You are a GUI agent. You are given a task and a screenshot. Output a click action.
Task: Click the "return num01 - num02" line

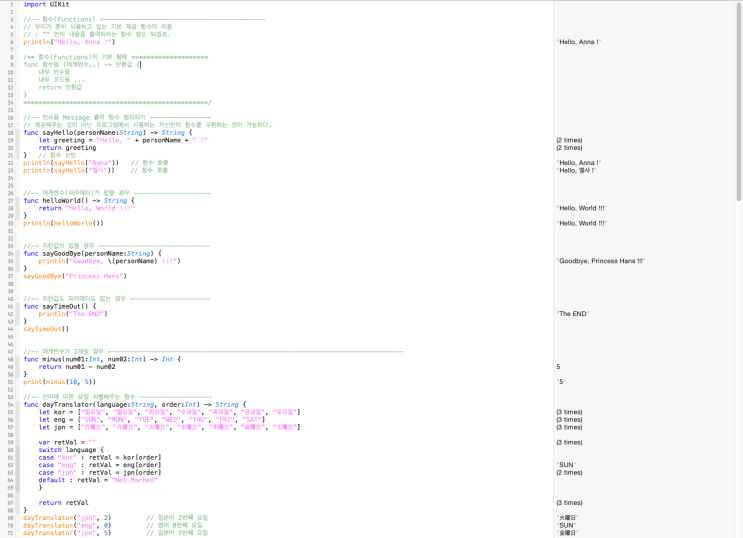point(77,367)
